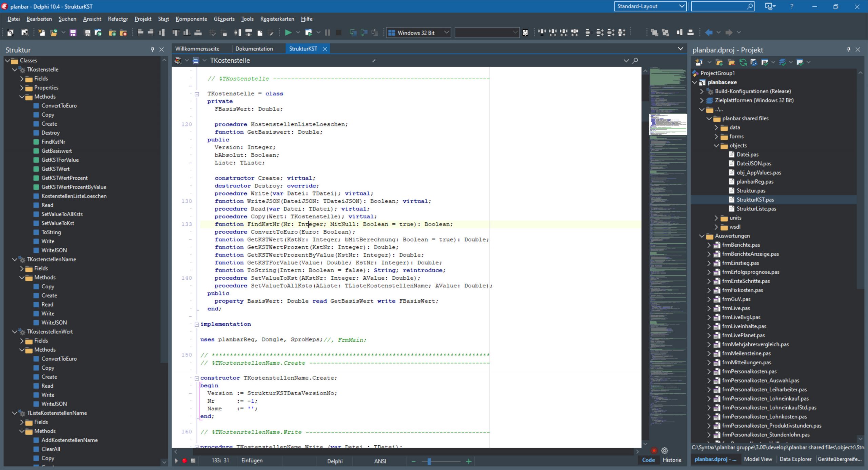
Task: Click the green Run program toolbar icon
Action: (288, 33)
